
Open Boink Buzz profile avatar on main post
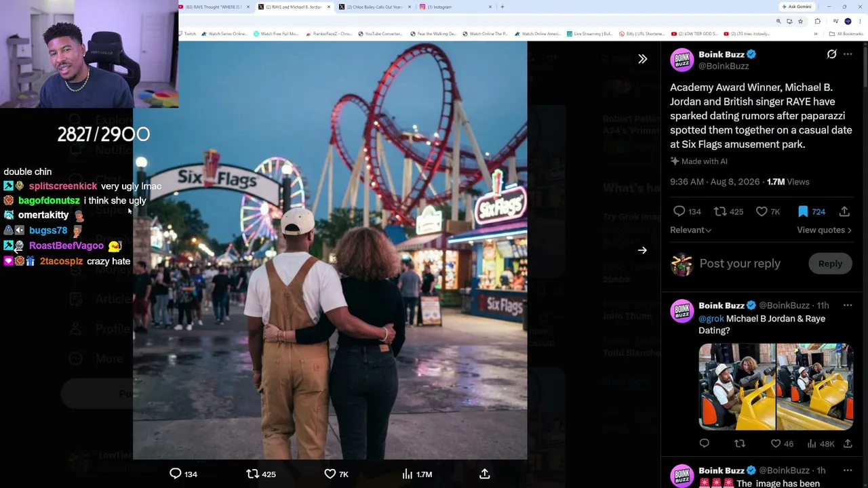(682, 60)
